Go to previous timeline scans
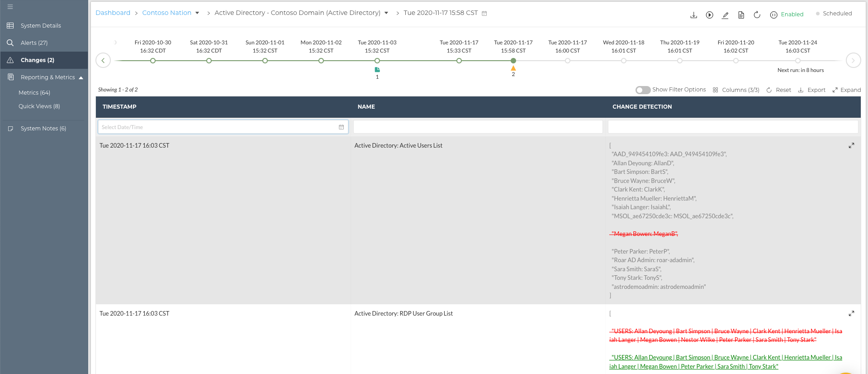 point(103,60)
